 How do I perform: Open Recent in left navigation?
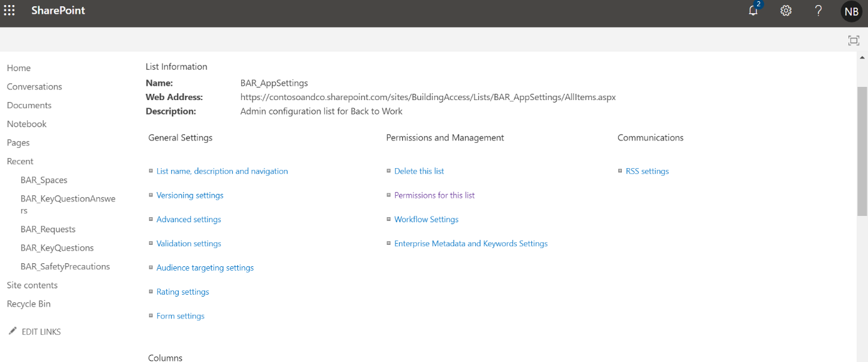coord(20,161)
